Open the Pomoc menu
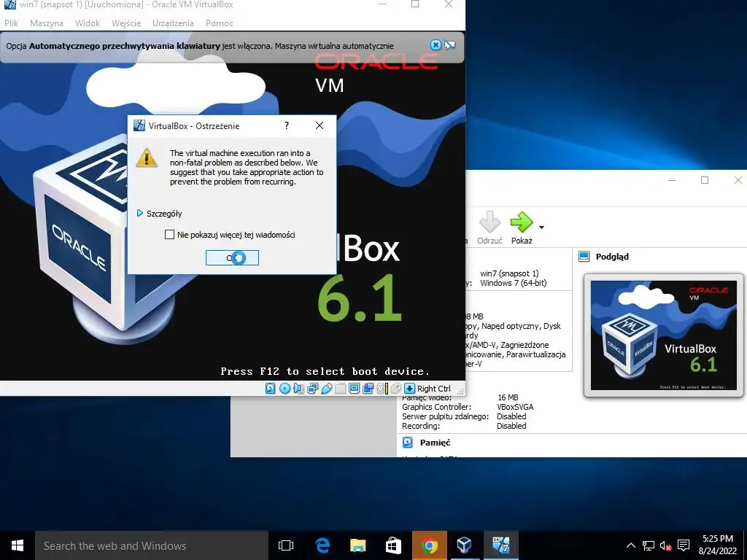 coord(220,23)
